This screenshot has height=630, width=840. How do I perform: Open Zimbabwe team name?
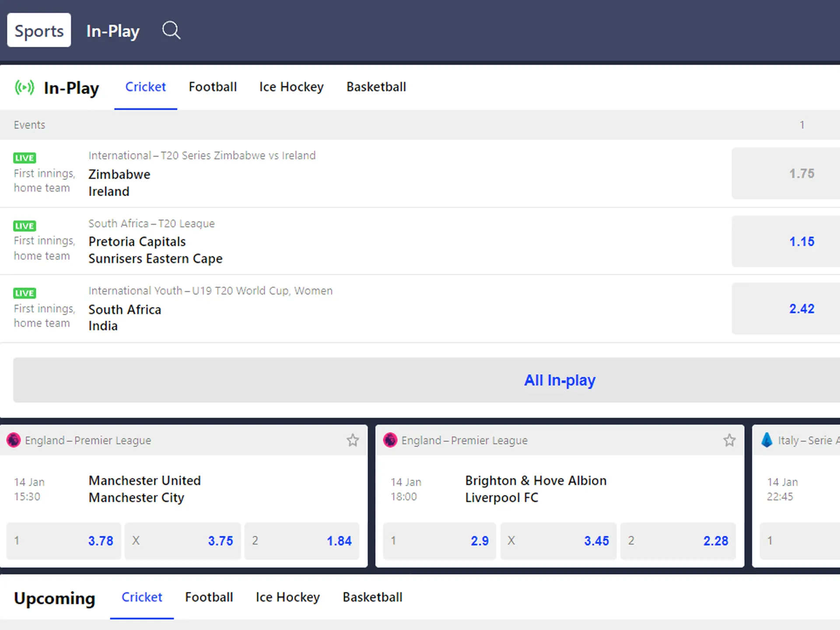[x=119, y=174]
